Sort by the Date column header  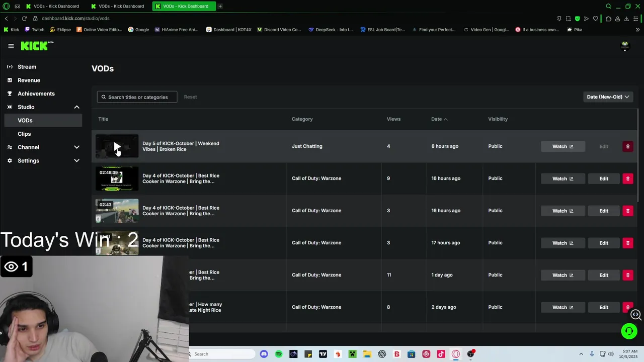click(439, 119)
